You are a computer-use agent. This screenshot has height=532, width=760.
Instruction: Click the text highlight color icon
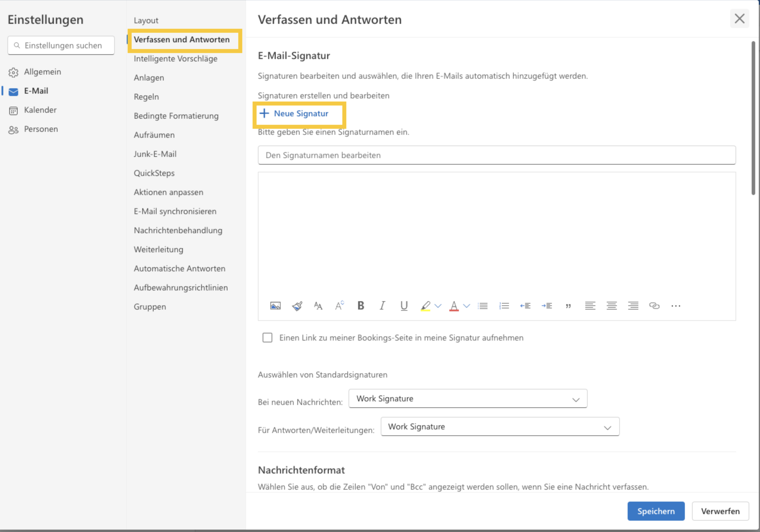pos(426,306)
